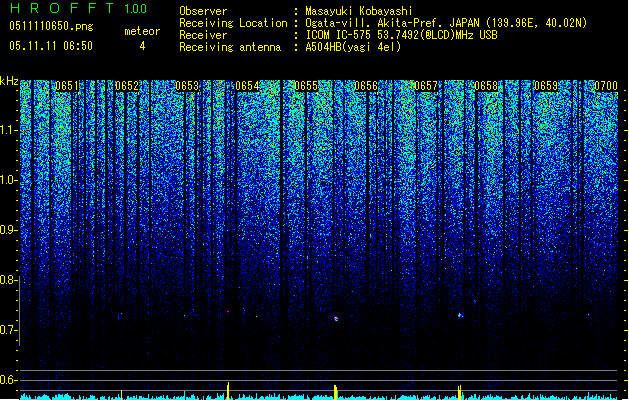Click the magenta echo dot before 0654
This screenshot has width=629, height=400.
228,311
